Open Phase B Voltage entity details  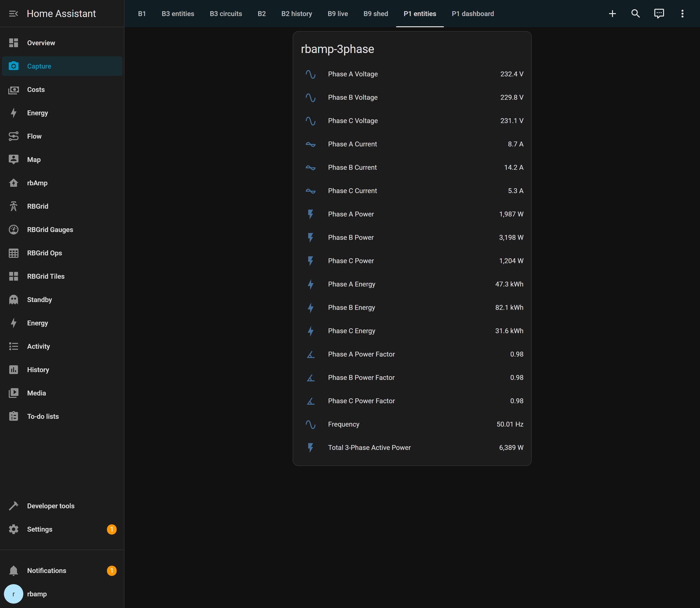coord(412,97)
